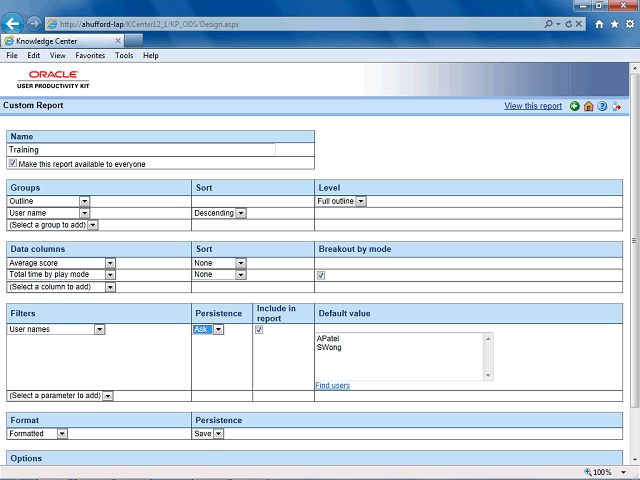This screenshot has height=480, width=640.
Task: Open the Full outline level dropdown
Action: click(x=361, y=201)
